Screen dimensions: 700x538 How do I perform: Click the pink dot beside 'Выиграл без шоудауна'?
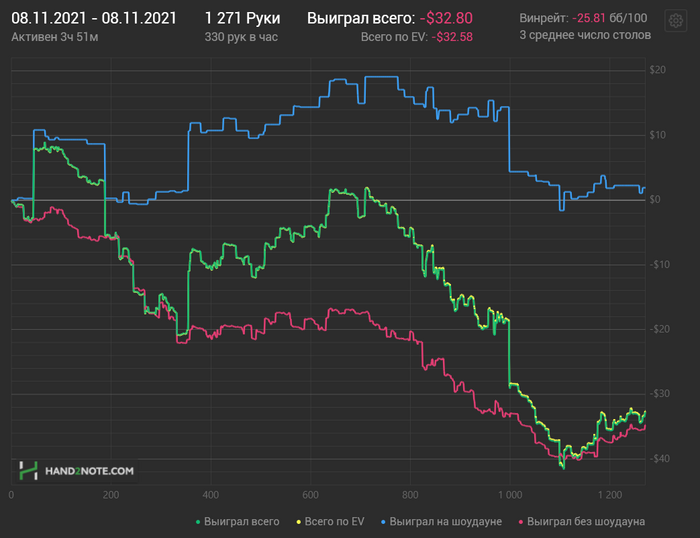pyautogui.click(x=521, y=522)
